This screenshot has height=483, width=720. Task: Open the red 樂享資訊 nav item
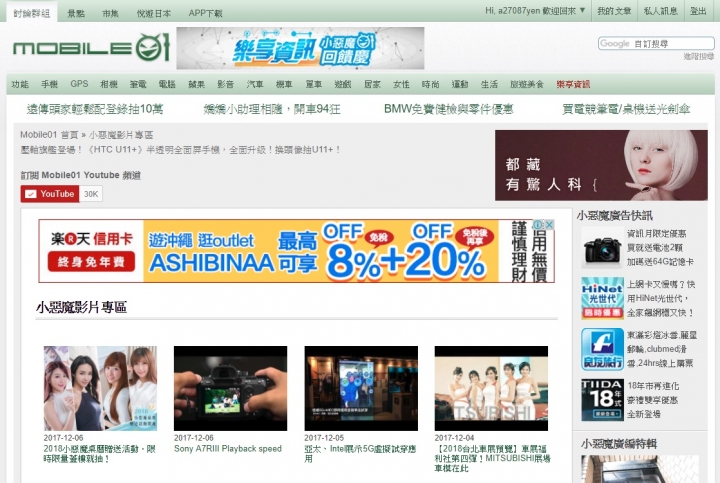click(x=573, y=84)
